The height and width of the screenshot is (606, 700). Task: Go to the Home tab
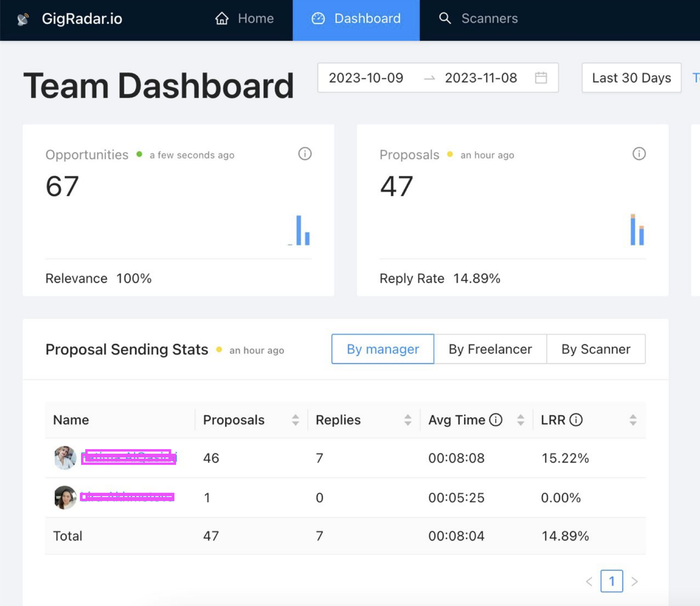(x=244, y=19)
